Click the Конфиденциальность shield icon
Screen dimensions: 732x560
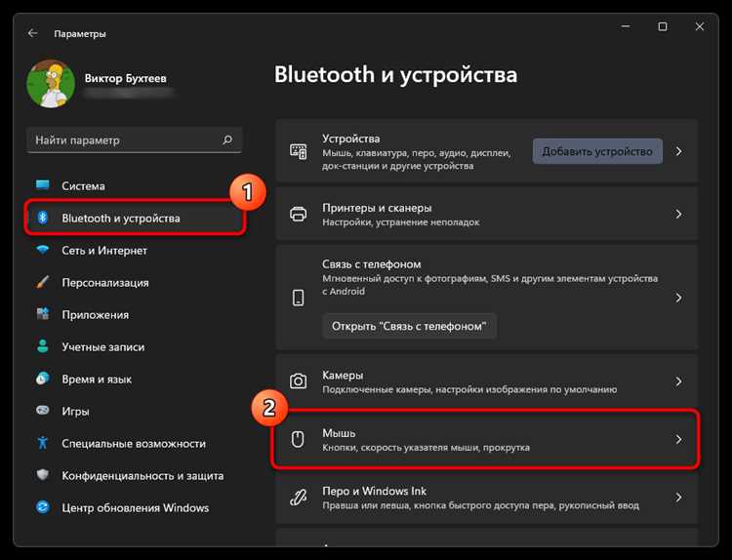coord(43,475)
